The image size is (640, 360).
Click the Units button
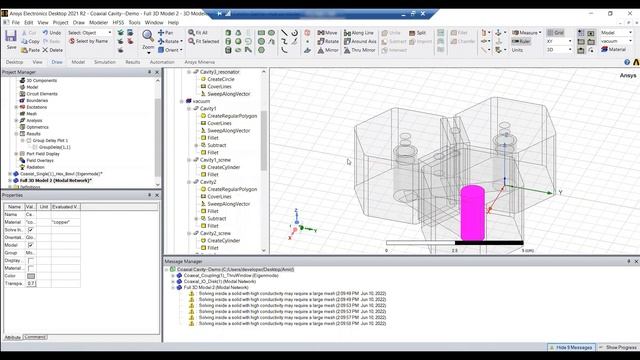point(517,50)
